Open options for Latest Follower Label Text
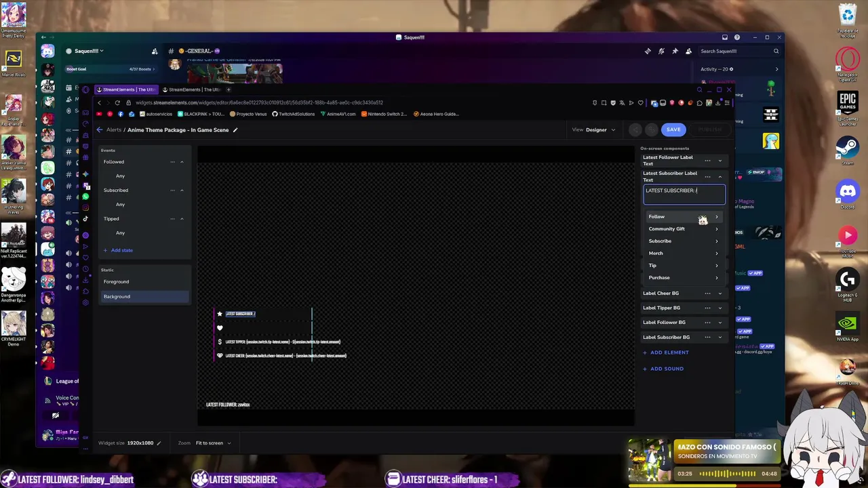 [707, 161]
